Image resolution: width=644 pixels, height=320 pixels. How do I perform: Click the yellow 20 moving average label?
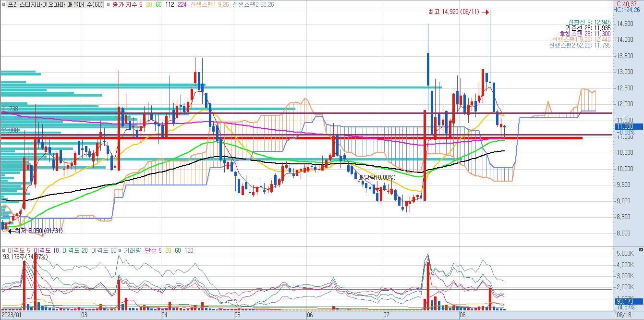pyautogui.click(x=149, y=4)
